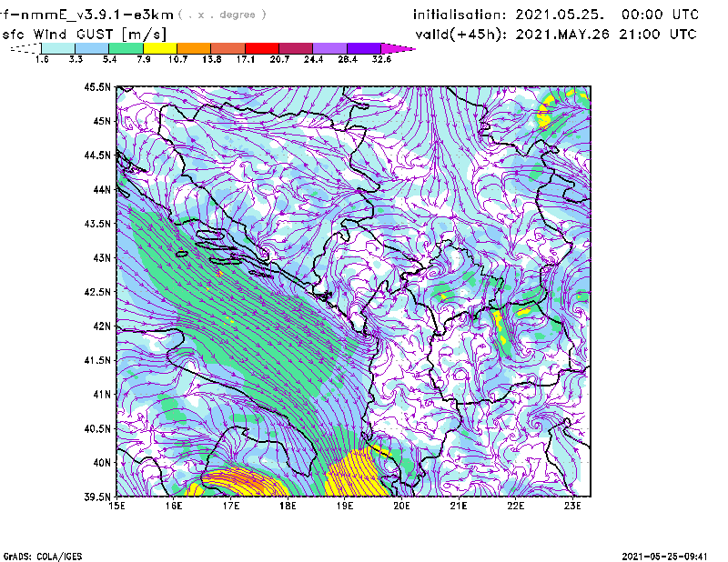This screenshot has width=728, height=562.
Task: Click the 23E longitude label
Action: tap(572, 506)
